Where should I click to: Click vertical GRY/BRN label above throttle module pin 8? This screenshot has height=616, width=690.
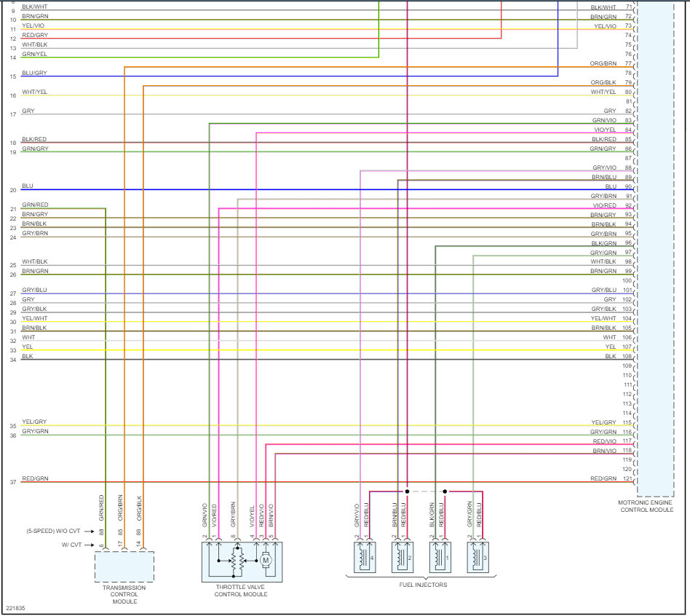click(x=233, y=514)
